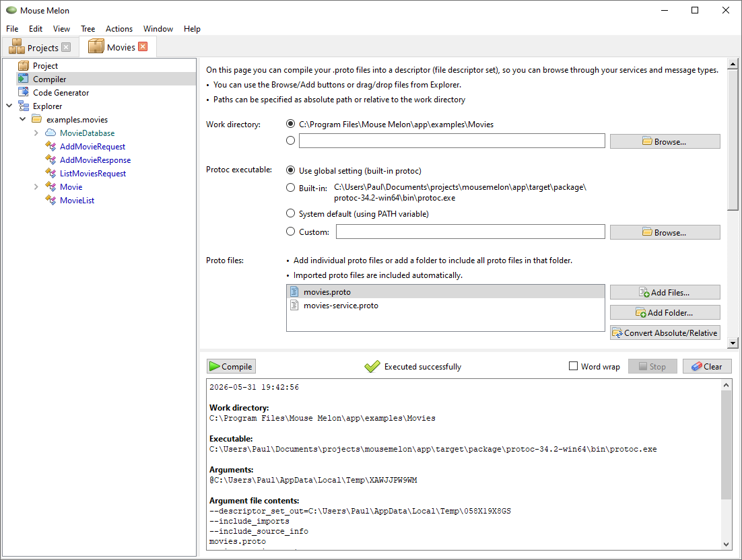Viewport: 742px width, 560px height.
Task: Open the Tree menu
Action: [x=88, y=29]
